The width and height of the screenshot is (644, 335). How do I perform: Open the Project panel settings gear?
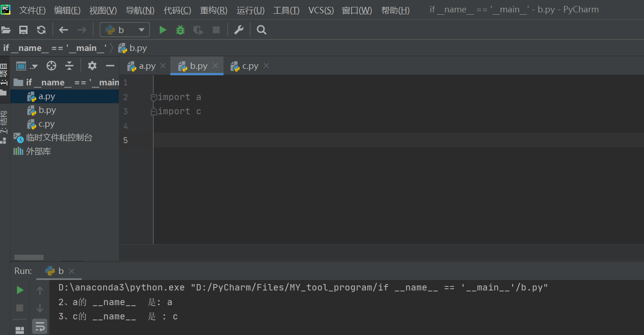(92, 66)
